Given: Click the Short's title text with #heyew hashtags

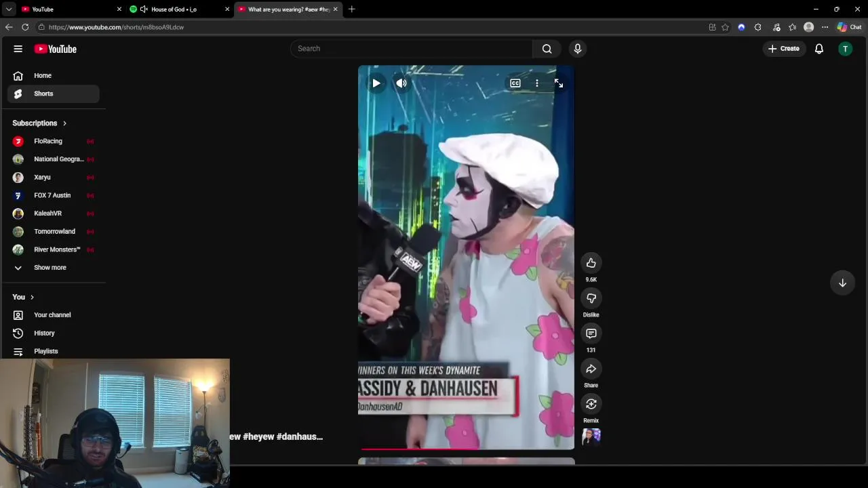Looking at the screenshot, I should tap(277, 436).
